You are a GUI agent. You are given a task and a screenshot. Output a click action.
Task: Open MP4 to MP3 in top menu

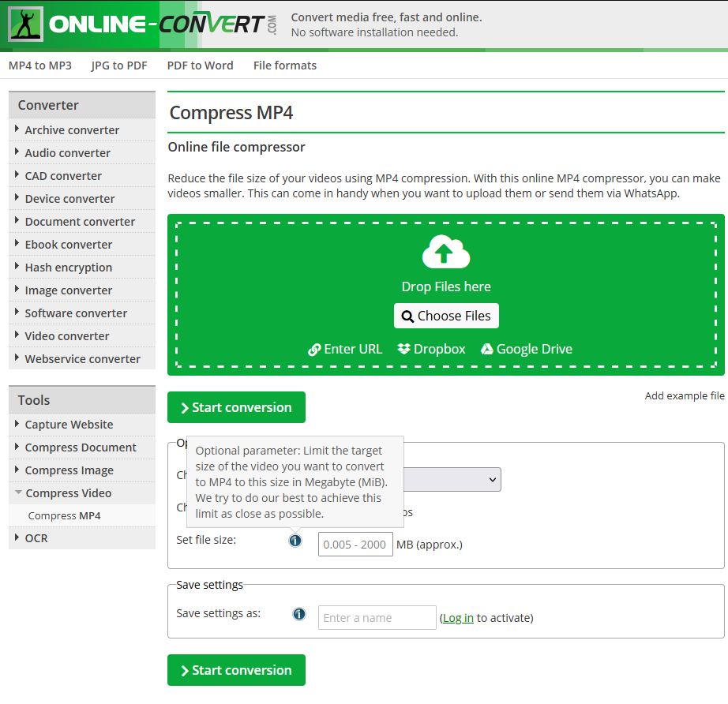coord(40,66)
